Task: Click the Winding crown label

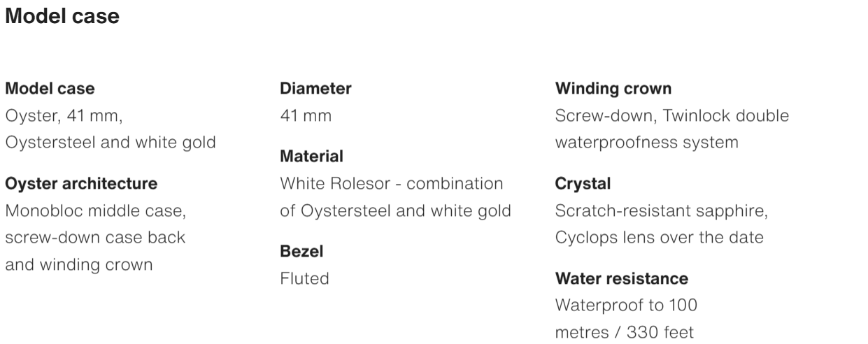Action: [x=613, y=89]
